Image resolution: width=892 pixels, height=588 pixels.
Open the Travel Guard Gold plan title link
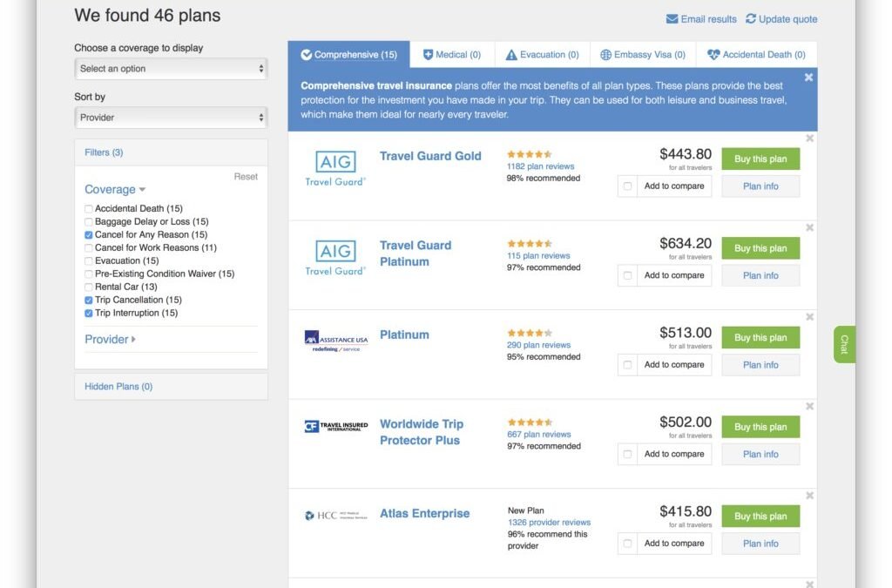(x=430, y=157)
